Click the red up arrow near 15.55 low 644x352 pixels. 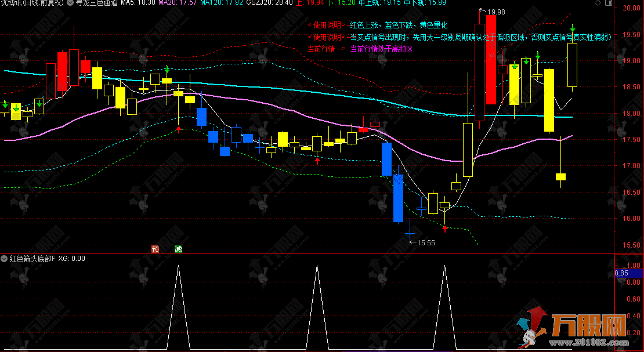coord(445,229)
